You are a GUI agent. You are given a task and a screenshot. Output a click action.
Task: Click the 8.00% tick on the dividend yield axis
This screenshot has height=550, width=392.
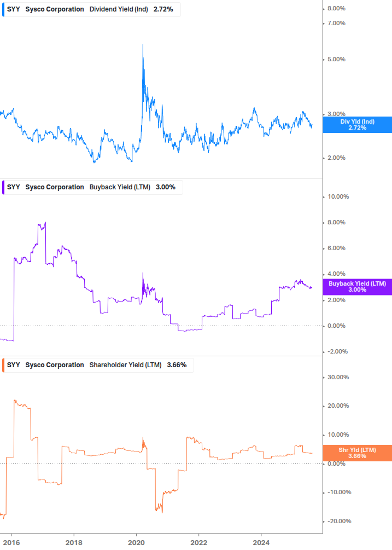pos(336,8)
